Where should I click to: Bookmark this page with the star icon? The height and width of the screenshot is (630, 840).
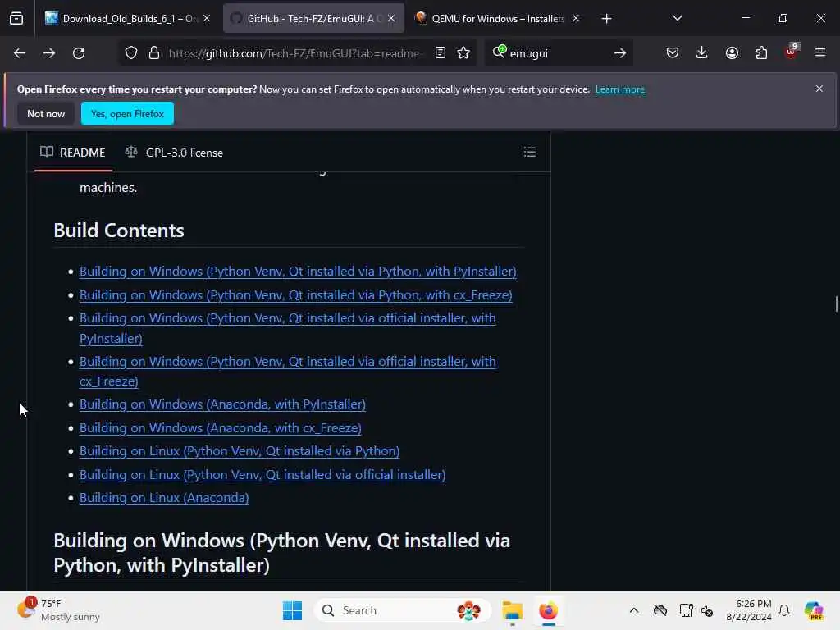pyautogui.click(x=463, y=53)
